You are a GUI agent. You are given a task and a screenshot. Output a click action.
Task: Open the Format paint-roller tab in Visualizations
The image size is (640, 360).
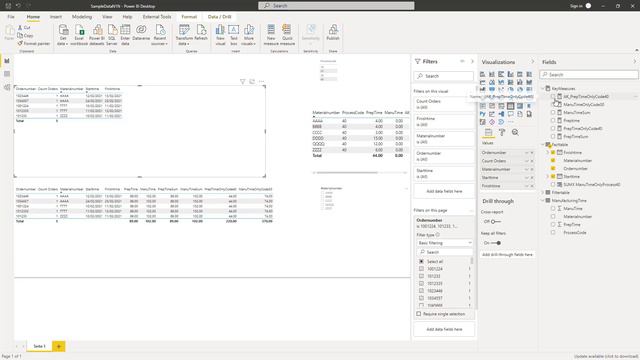click(x=502, y=132)
